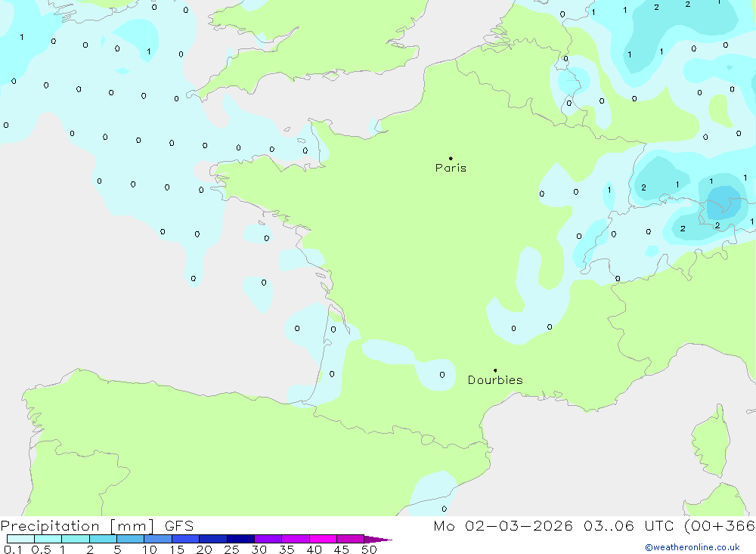Click the Dourbies location label
Image resolution: width=756 pixels, height=554 pixels.
tap(495, 380)
